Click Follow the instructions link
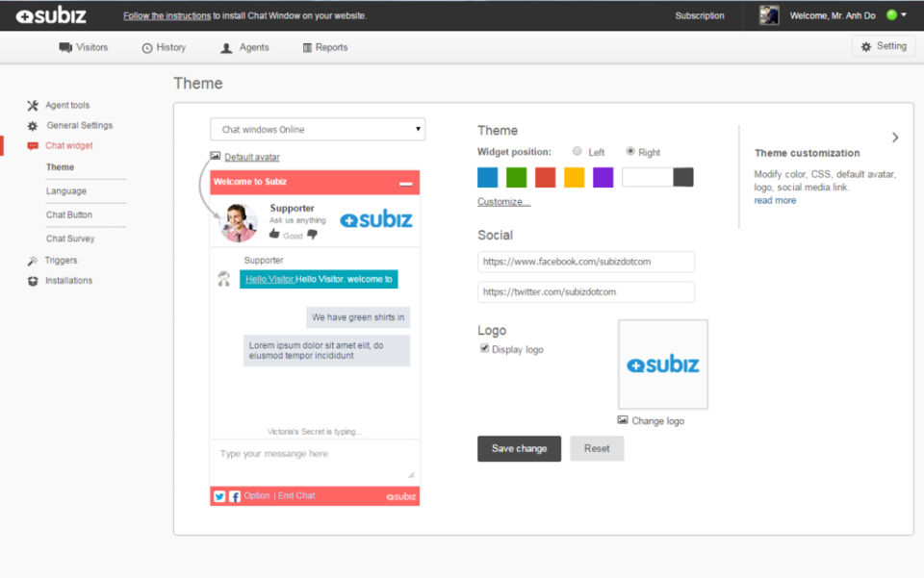The image size is (924, 578). pos(167,16)
